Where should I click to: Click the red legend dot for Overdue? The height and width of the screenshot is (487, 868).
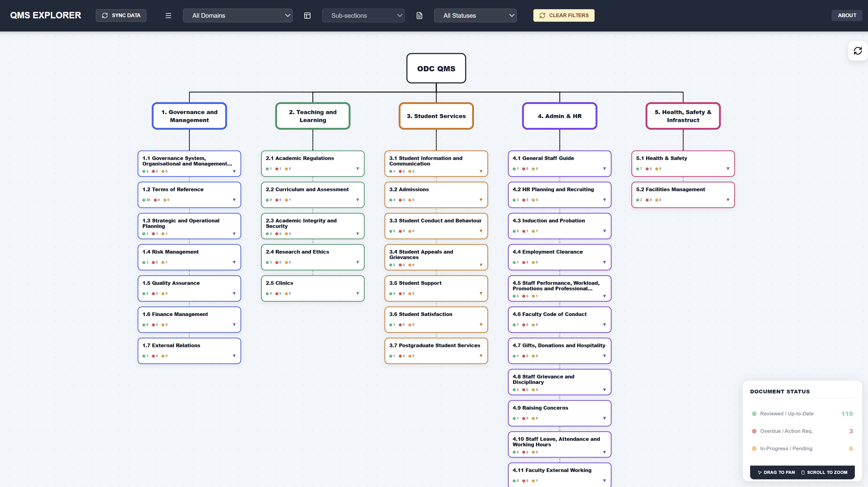(754, 431)
